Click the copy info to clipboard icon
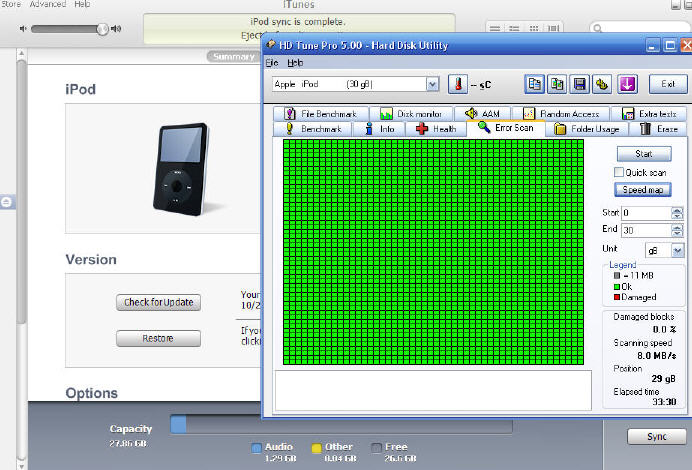Screen dimensions: 692x470 click(535, 85)
